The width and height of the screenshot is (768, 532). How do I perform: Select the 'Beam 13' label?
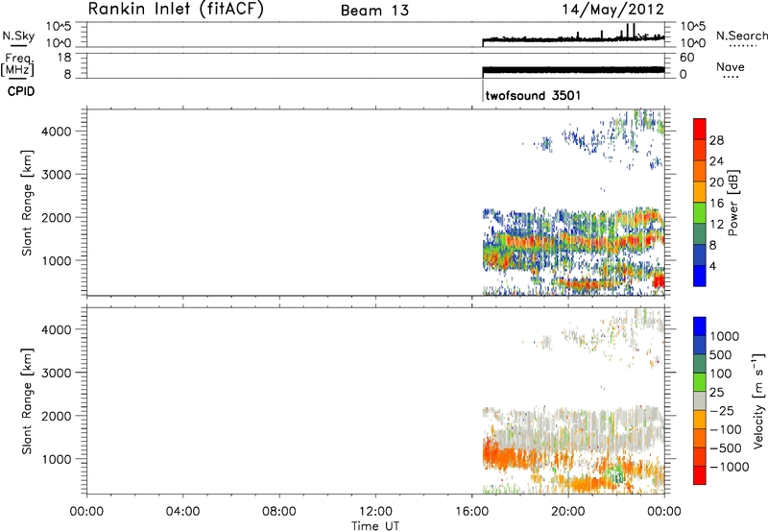[x=374, y=11]
